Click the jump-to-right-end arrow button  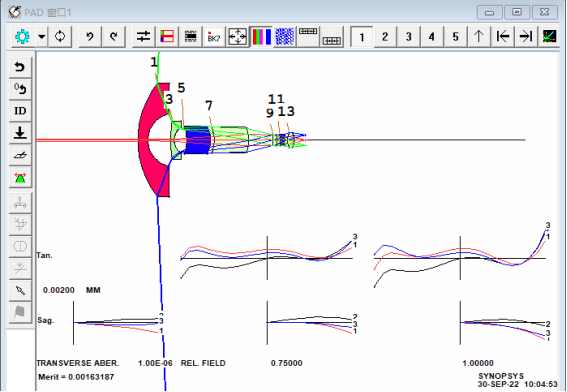coord(526,37)
